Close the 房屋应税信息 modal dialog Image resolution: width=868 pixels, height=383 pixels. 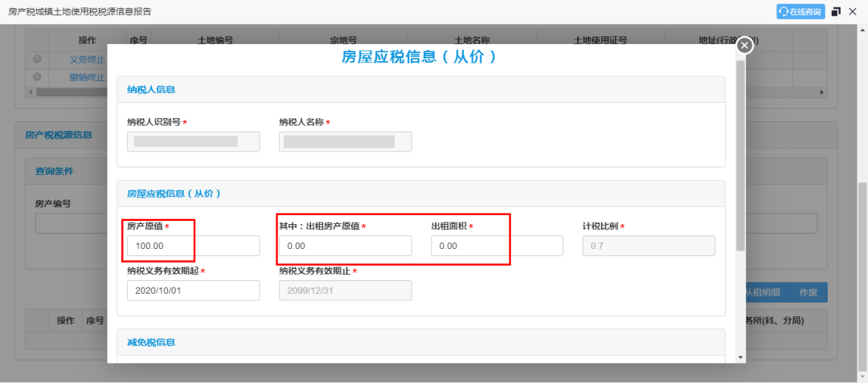coord(745,45)
